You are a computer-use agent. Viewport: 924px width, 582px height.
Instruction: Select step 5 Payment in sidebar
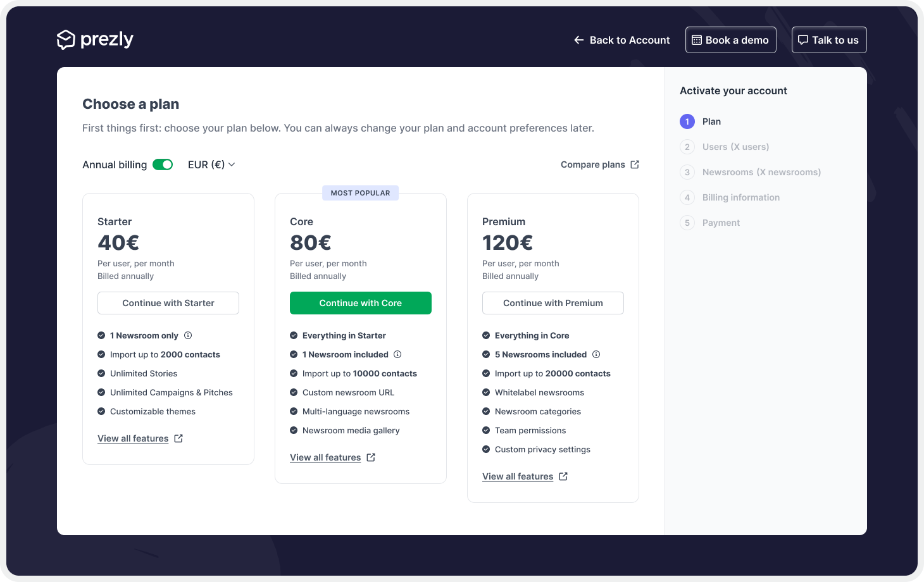click(x=710, y=223)
